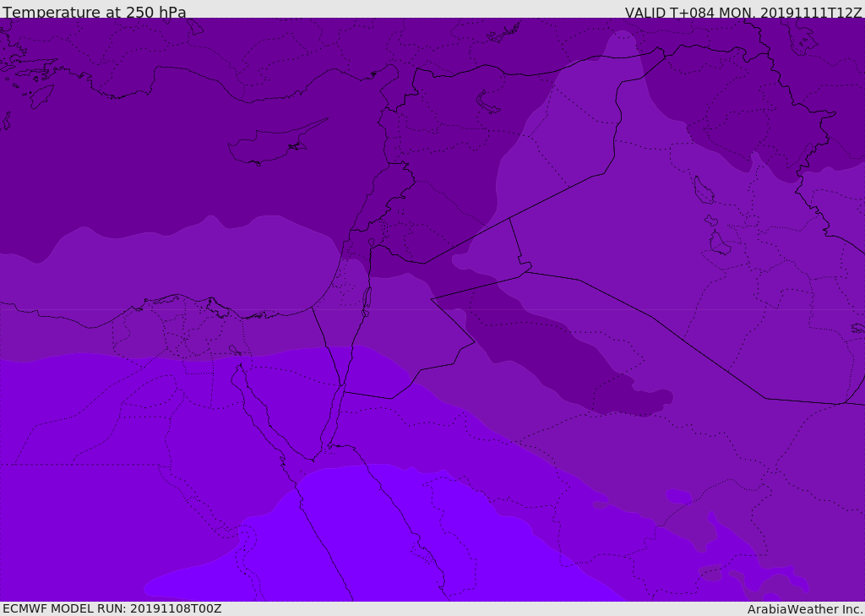Open the ArabiaWeather Inc. credit
Viewport: 865px width, 616px height.
(805, 609)
